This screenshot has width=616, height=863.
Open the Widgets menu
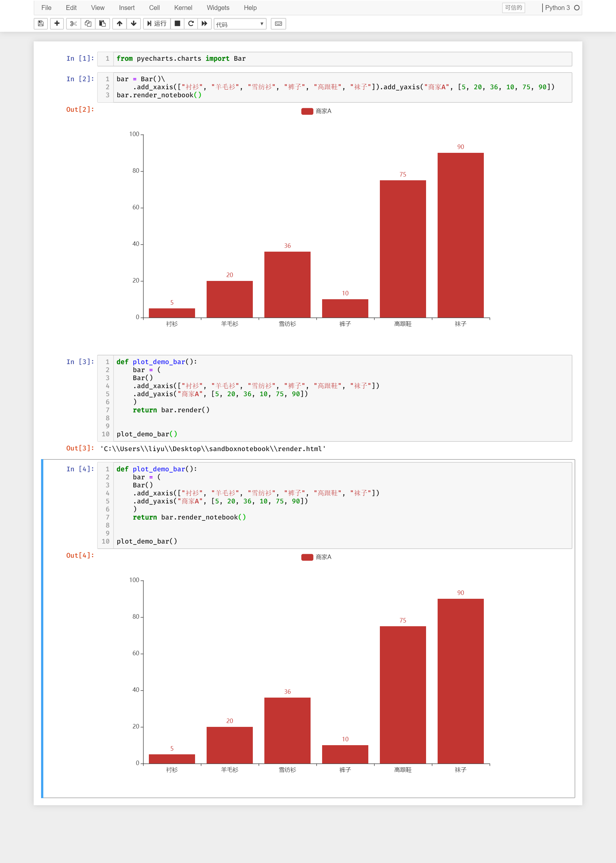[x=218, y=8]
